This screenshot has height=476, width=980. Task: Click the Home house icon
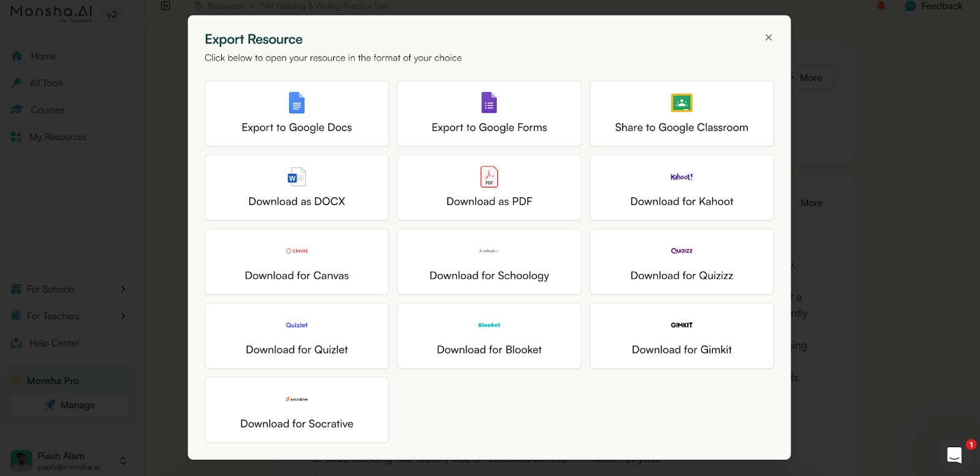pos(17,56)
